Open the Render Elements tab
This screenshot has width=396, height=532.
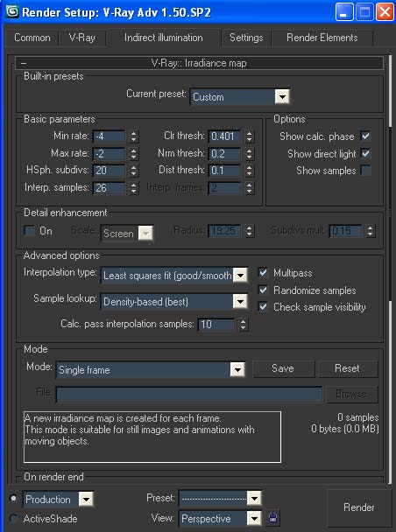coord(322,38)
